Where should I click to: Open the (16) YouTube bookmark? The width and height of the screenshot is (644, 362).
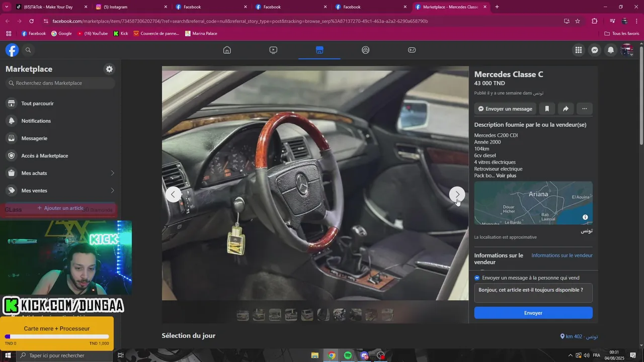pyautogui.click(x=93, y=34)
